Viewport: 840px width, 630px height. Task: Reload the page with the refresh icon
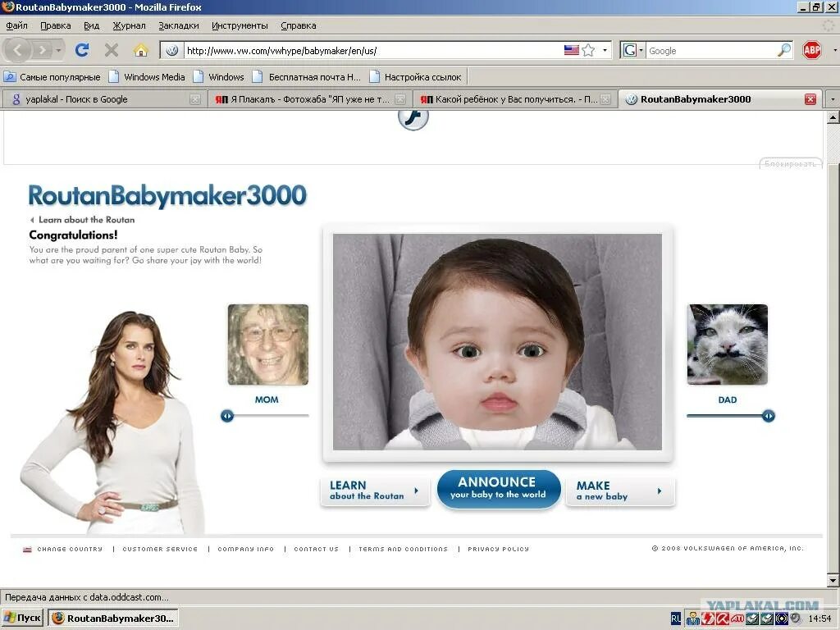[x=82, y=50]
